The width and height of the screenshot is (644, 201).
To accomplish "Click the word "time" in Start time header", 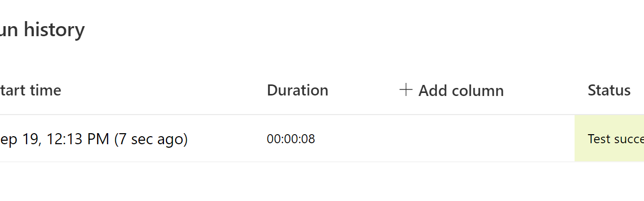I will click(45, 90).
